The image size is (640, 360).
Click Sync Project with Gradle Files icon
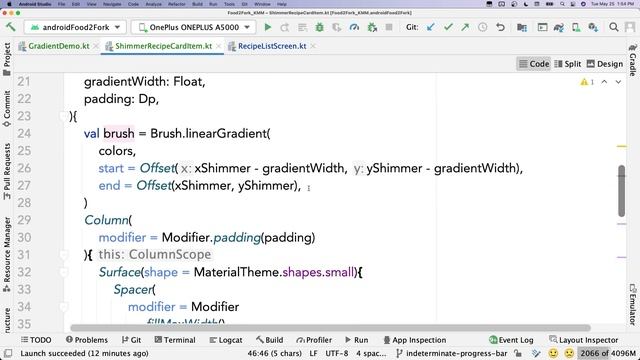559,27
